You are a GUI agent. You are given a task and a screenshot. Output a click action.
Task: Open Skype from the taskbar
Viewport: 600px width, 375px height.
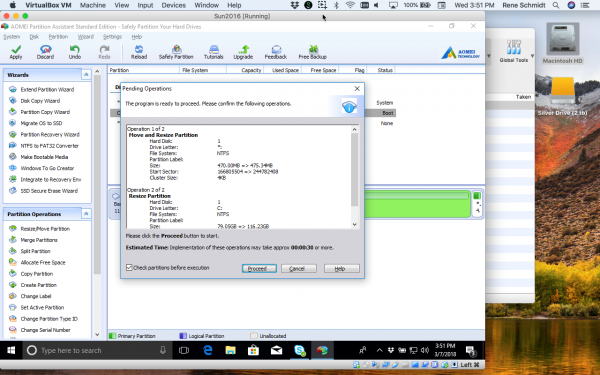[300, 350]
